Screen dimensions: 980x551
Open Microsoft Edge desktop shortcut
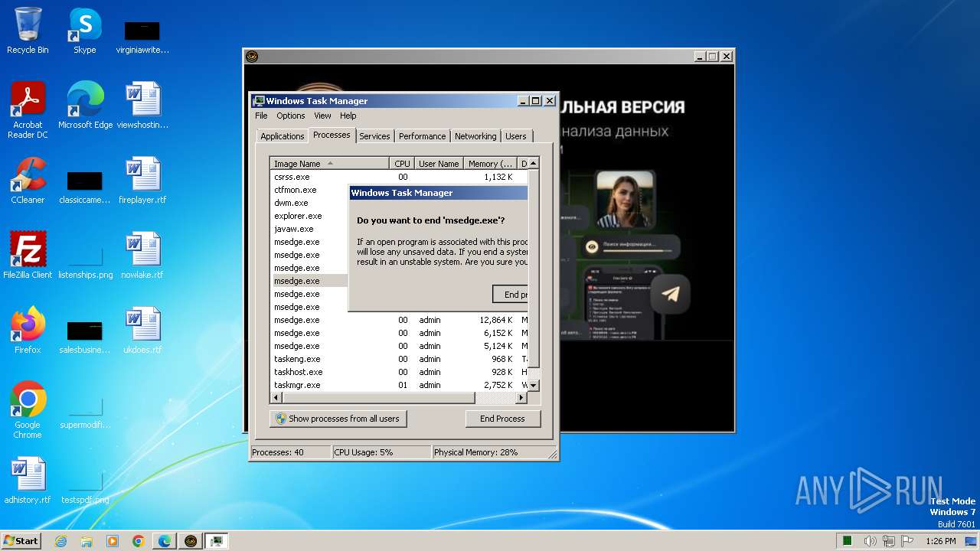pyautogui.click(x=85, y=105)
